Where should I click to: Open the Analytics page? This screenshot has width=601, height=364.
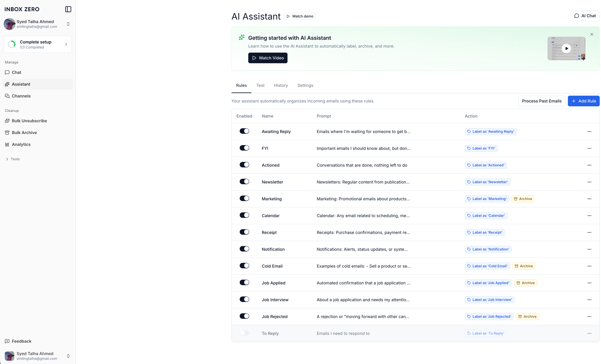(38, 144)
